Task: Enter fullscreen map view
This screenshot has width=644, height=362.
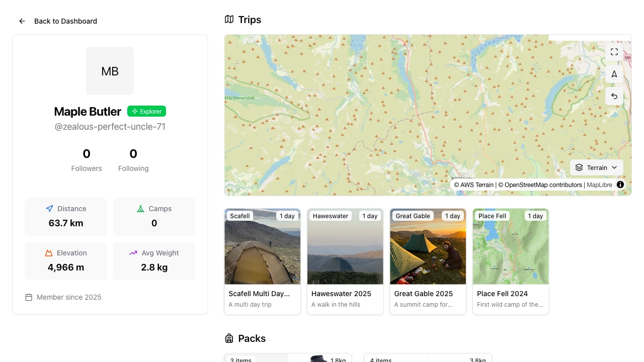Action: click(614, 52)
